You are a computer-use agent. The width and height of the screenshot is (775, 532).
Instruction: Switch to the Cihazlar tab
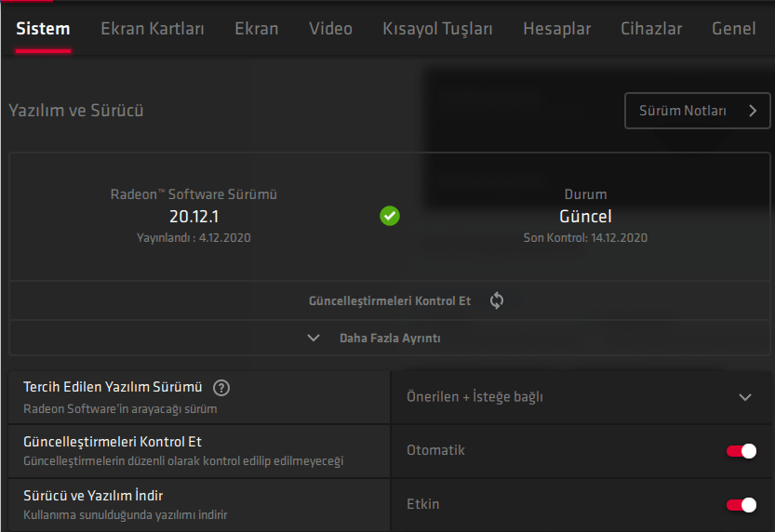(651, 29)
